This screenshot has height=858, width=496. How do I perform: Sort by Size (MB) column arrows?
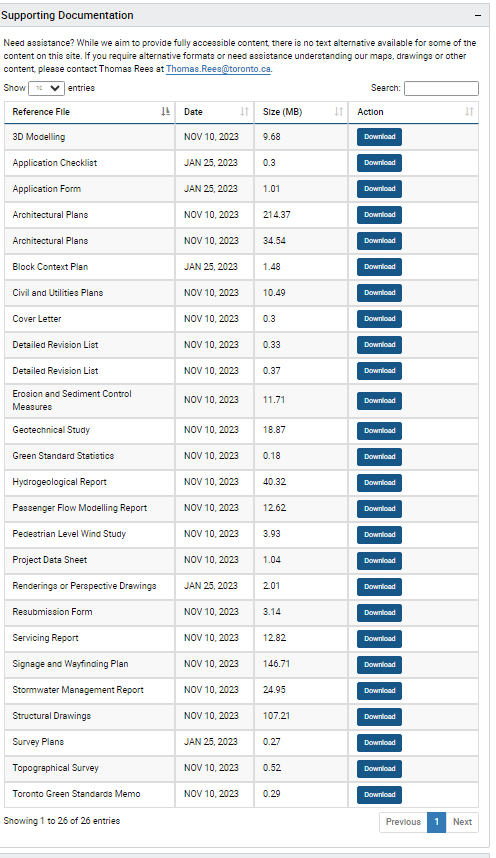338,112
